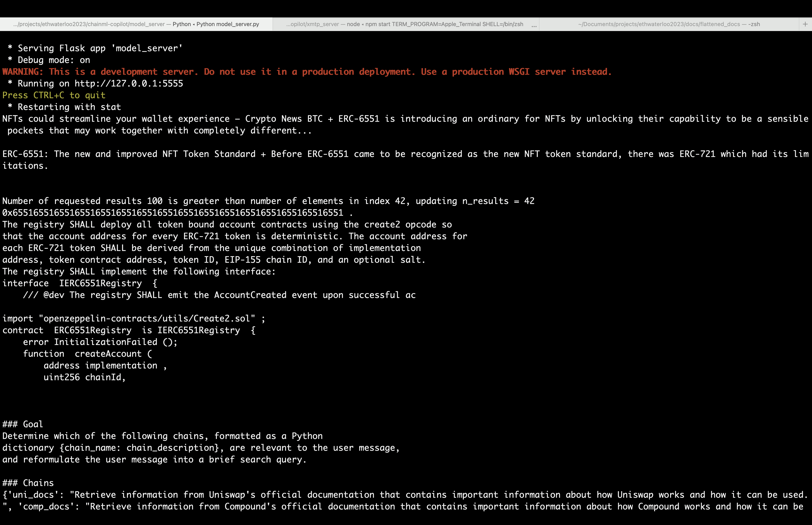The height and width of the screenshot is (525, 812).
Task: Click the uint256 chainId line
Action: pos(84,377)
